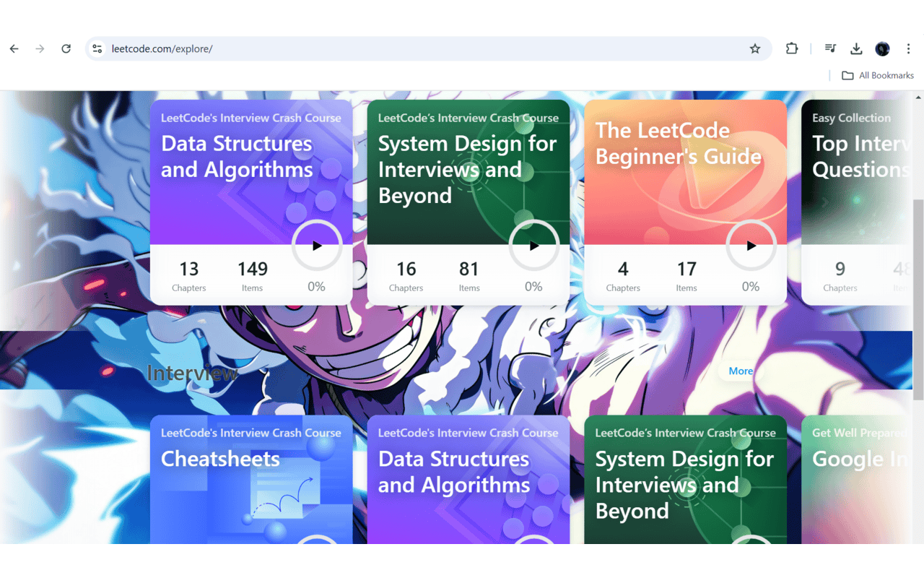924x578 pixels.
Task: Open System Design card under Interview heading
Action: [x=686, y=480]
